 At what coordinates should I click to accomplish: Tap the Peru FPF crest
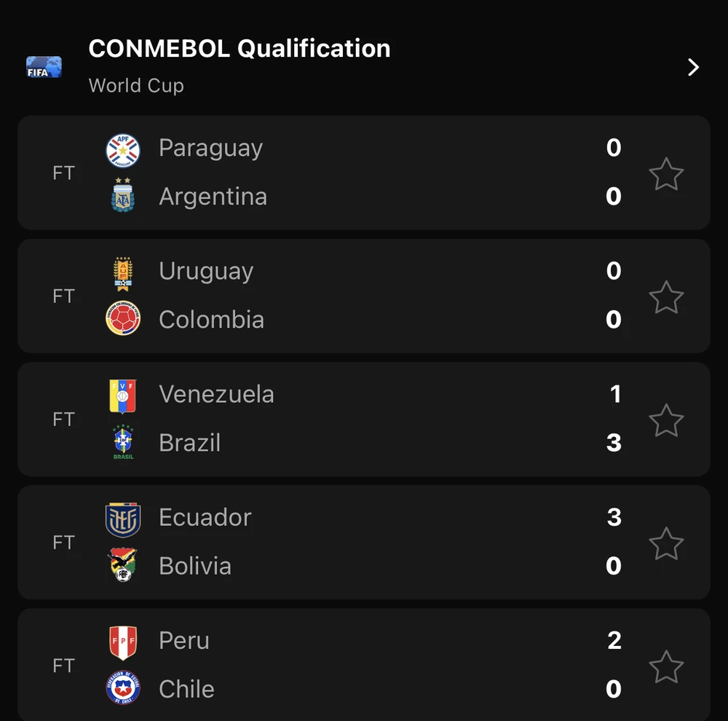pyautogui.click(x=123, y=642)
